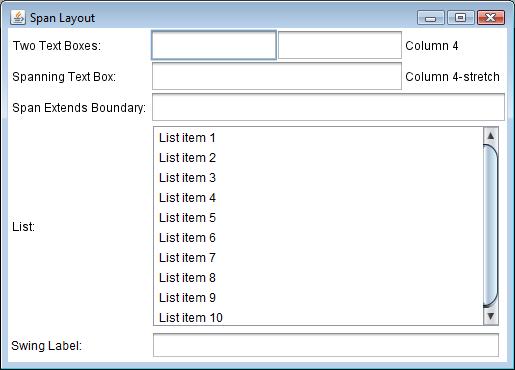Select List item 1
515x370 pixels.
click(318, 138)
